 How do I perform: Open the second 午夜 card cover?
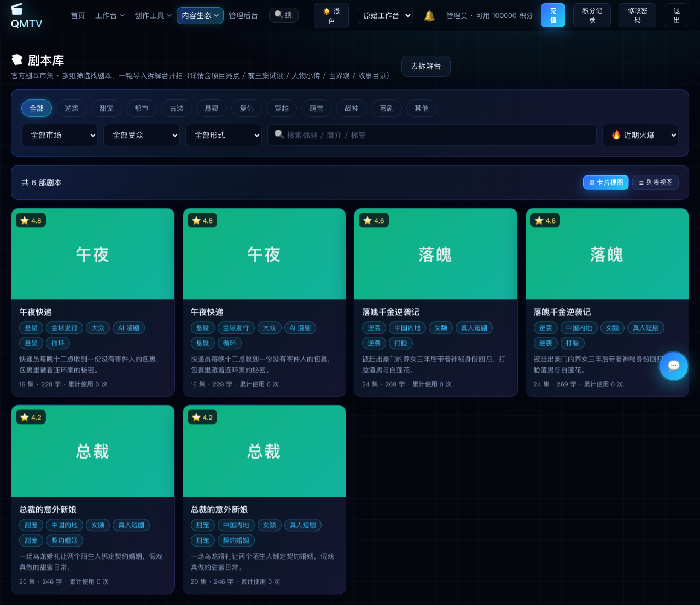coord(264,254)
